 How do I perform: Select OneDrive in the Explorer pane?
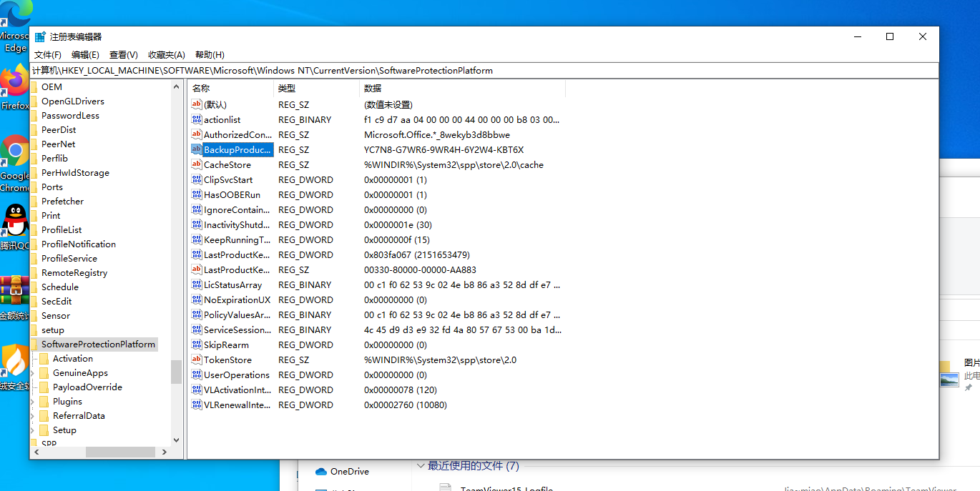[348, 471]
